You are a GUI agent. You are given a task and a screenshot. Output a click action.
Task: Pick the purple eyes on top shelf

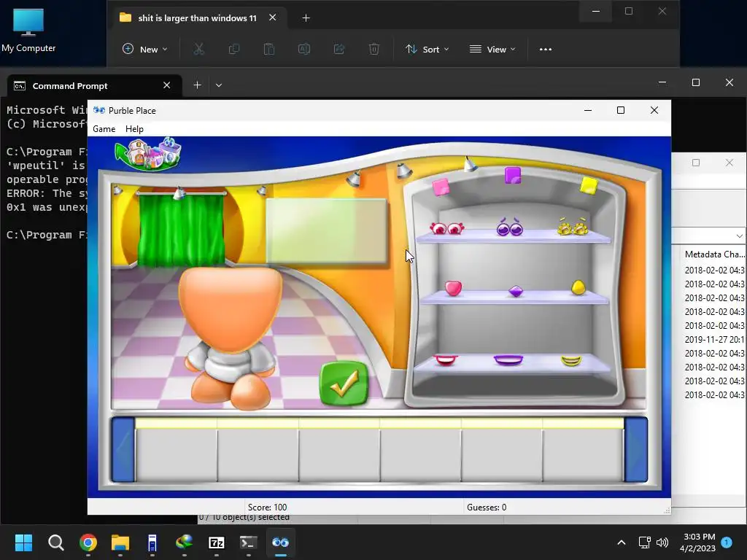(x=510, y=227)
